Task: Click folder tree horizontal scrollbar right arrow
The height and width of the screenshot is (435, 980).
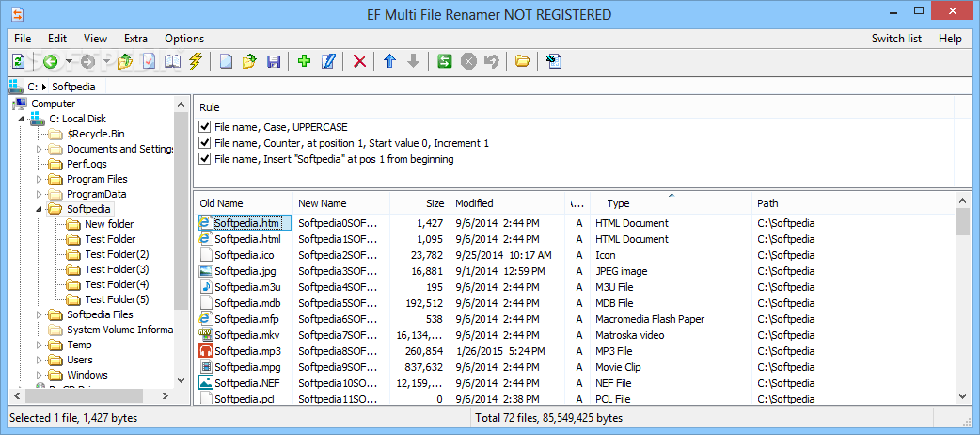Action: [x=166, y=395]
